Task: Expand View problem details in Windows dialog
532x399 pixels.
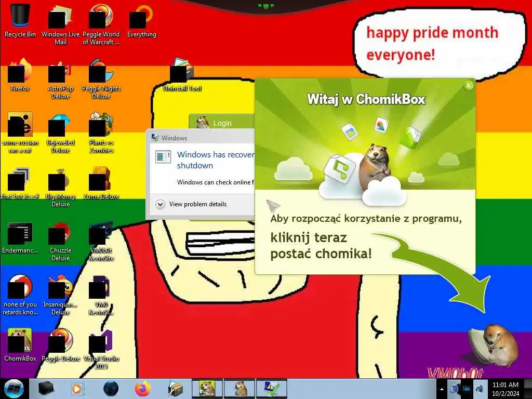Action: pyautogui.click(x=191, y=204)
